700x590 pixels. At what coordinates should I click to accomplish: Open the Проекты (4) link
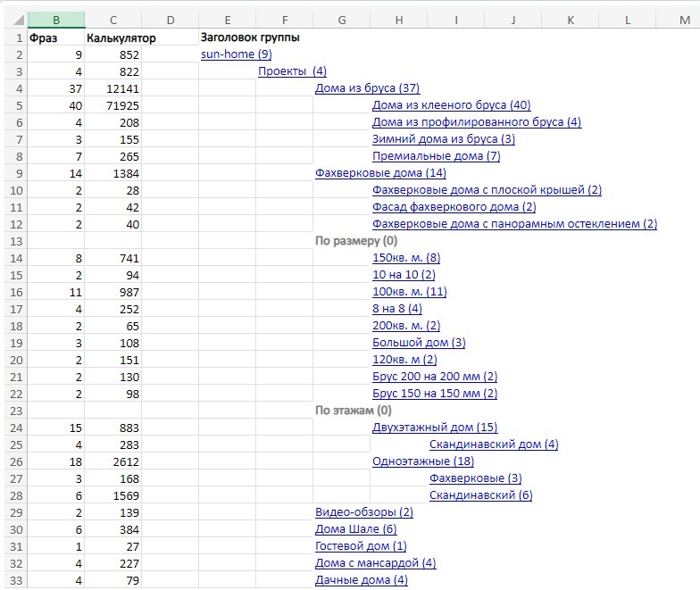293,71
